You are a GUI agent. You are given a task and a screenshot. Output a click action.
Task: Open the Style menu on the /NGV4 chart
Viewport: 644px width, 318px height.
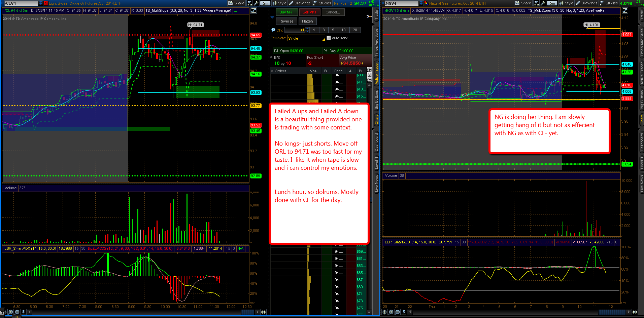[x=567, y=3]
